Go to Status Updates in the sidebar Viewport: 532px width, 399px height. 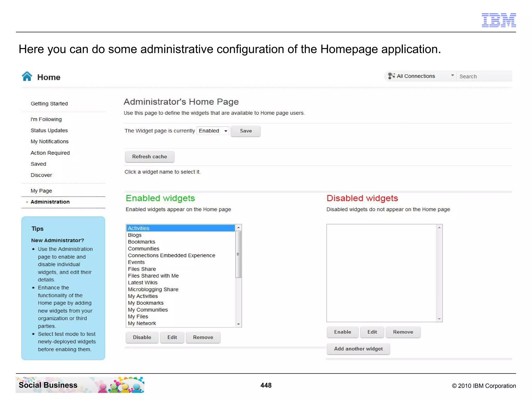pos(49,130)
